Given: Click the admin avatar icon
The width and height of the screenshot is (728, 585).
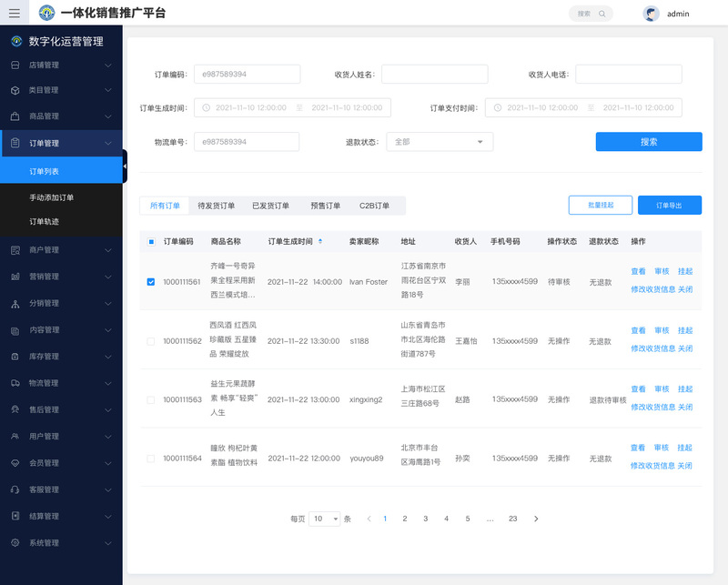Looking at the screenshot, I should (x=651, y=14).
